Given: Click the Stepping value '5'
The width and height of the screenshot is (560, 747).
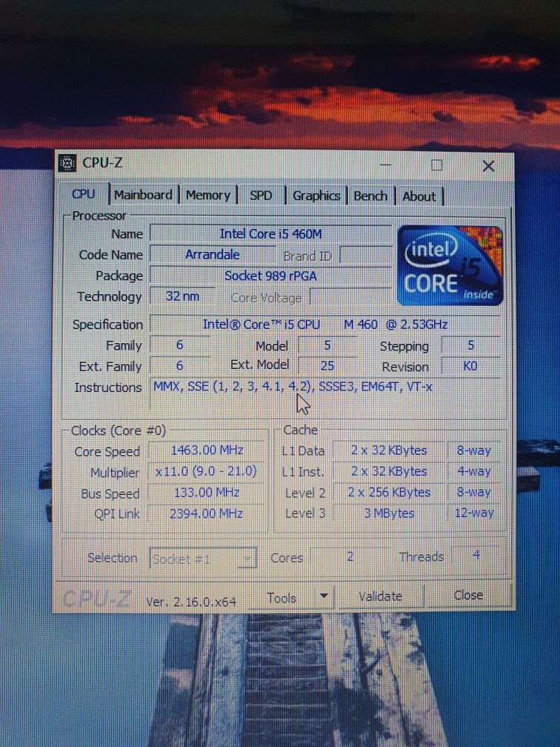Looking at the screenshot, I should click(470, 345).
